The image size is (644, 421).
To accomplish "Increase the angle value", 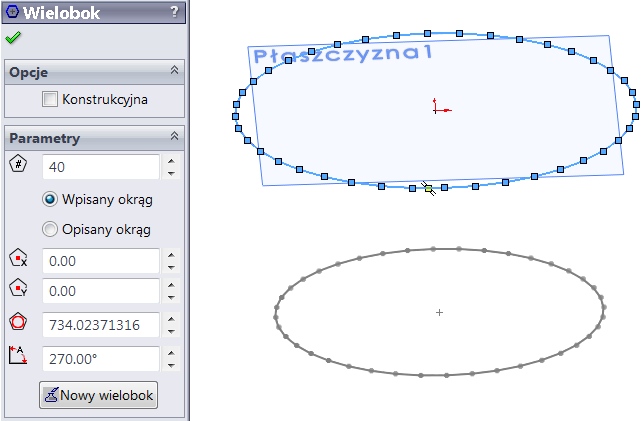I will [x=171, y=353].
